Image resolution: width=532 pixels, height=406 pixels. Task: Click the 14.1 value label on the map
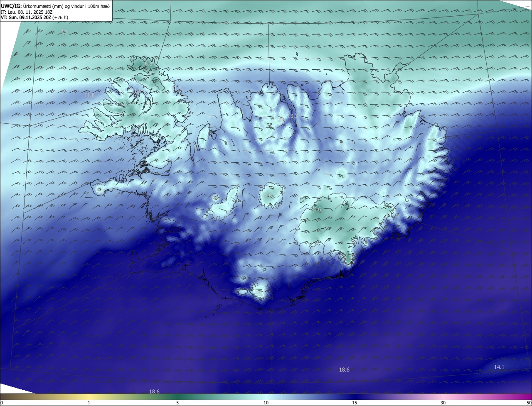tap(499, 367)
